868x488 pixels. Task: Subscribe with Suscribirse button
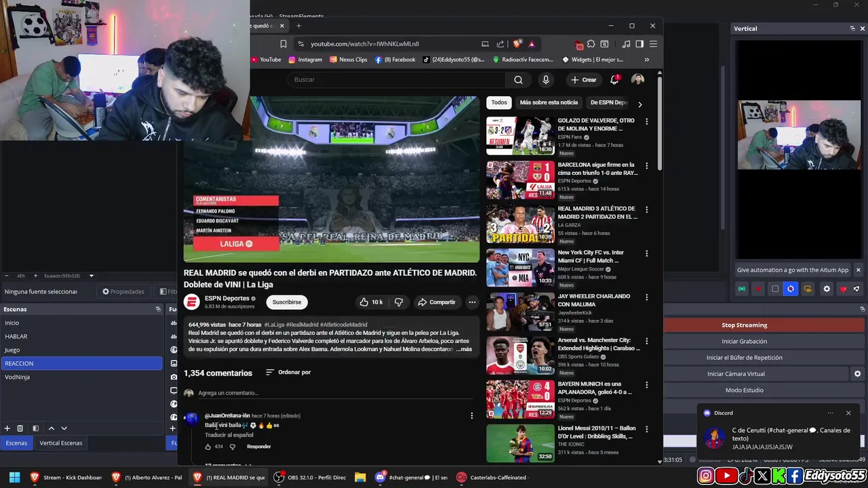point(287,302)
